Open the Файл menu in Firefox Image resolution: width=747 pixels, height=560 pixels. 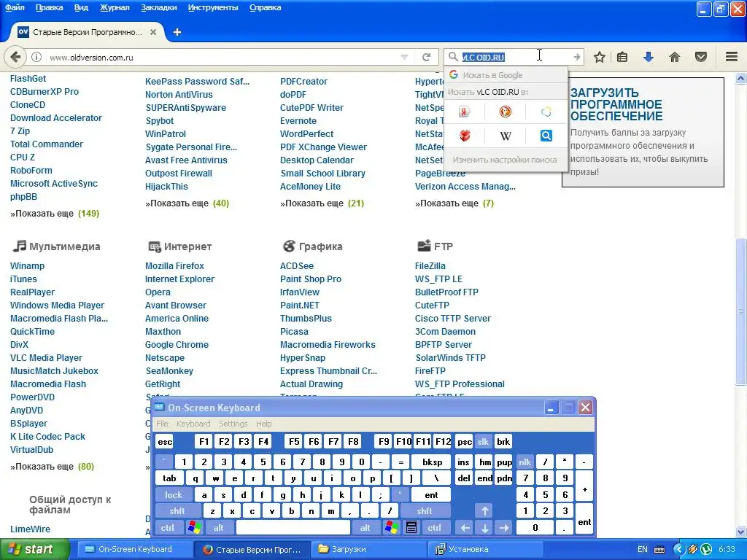[15, 7]
